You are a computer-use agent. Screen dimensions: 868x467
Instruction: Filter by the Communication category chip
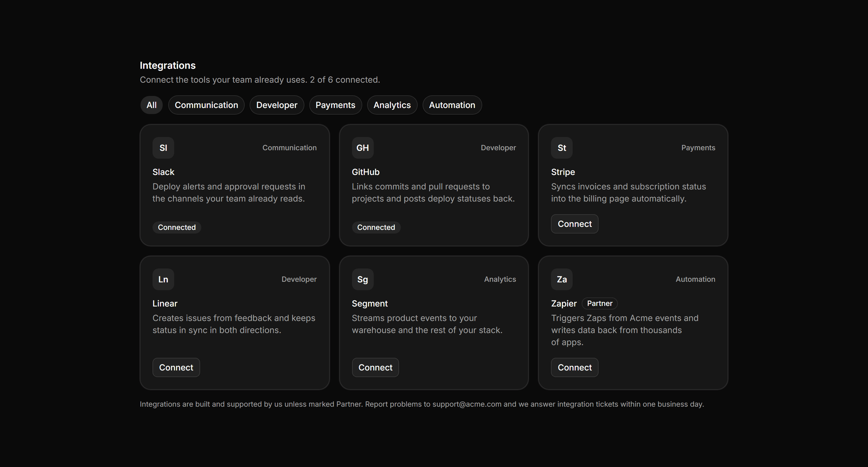[206, 105]
